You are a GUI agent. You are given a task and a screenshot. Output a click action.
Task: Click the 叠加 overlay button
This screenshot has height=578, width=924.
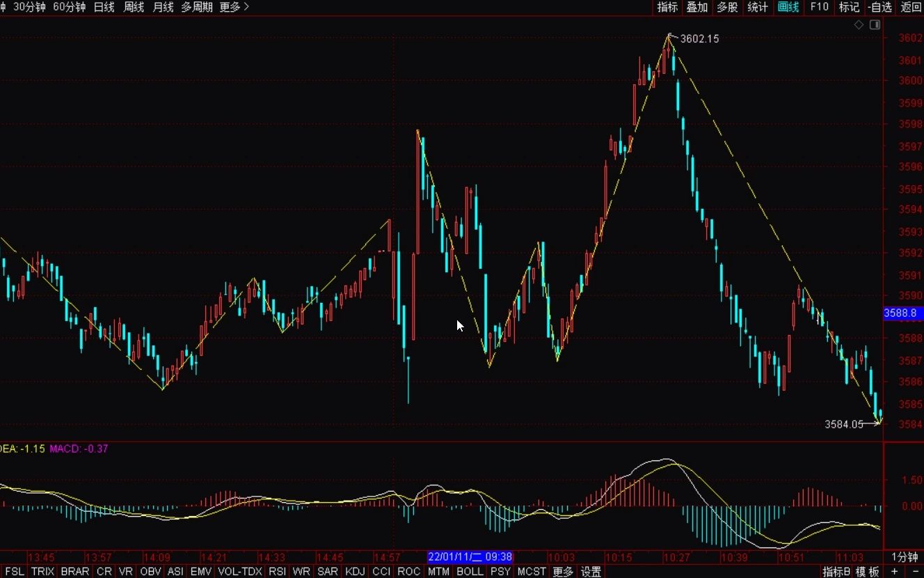(697, 7)
